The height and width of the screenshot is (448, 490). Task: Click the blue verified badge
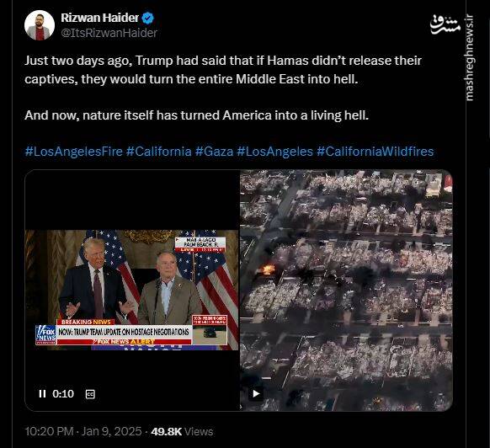tap(148, 18)
